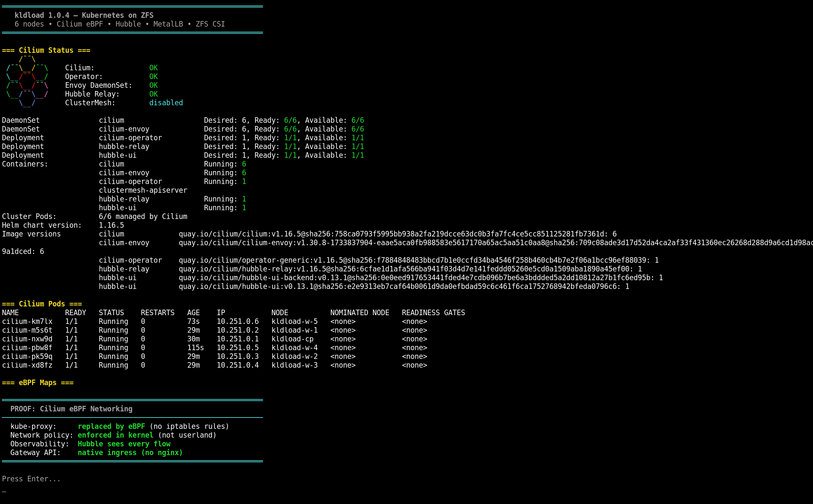813x504 pixels.
Task: Click the "kube-proxy:" label
Action: [33, 426]
